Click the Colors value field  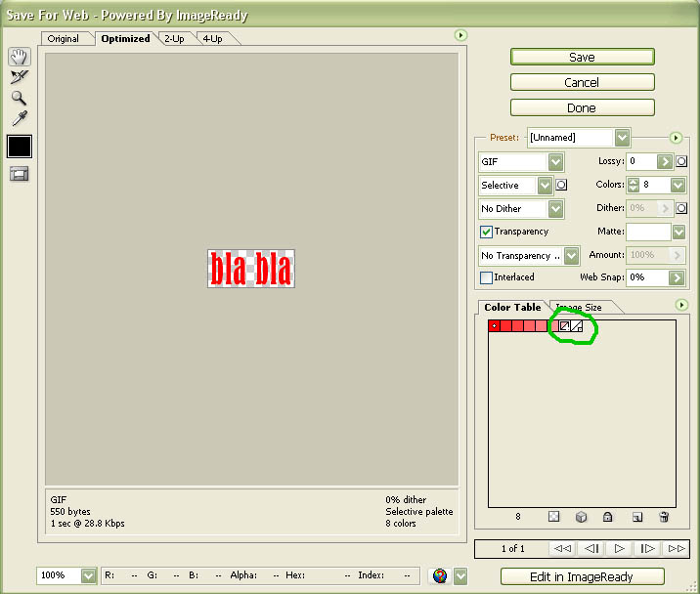655,185
